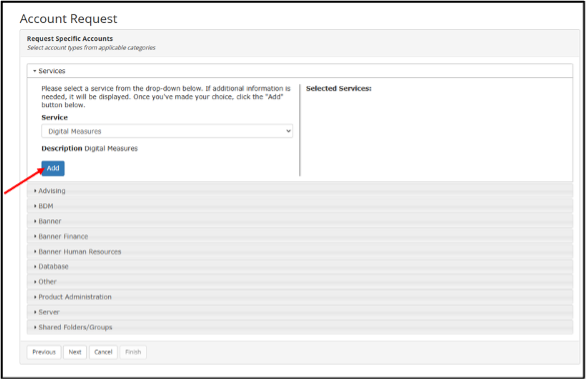Expand the Other category
586x380 pixels.
pos(300,282)
